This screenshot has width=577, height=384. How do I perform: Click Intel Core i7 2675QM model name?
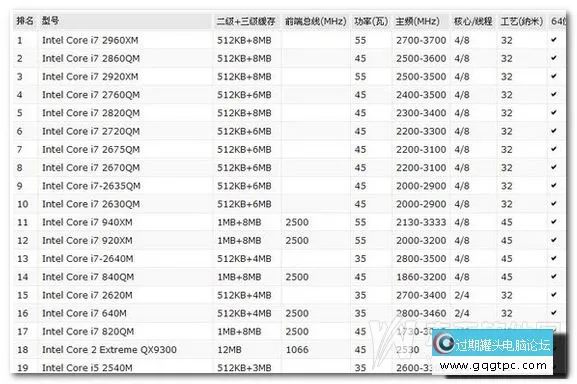[x=91, y=149]
